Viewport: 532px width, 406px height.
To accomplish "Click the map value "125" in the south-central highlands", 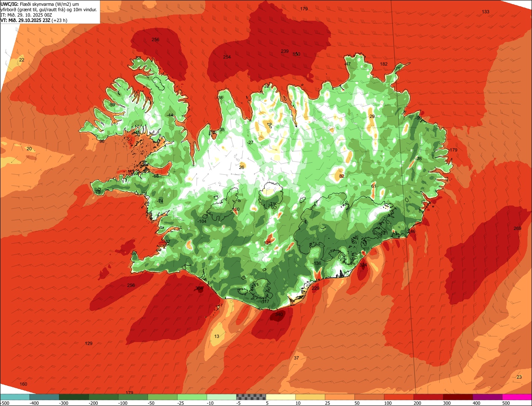I will 268,243.
